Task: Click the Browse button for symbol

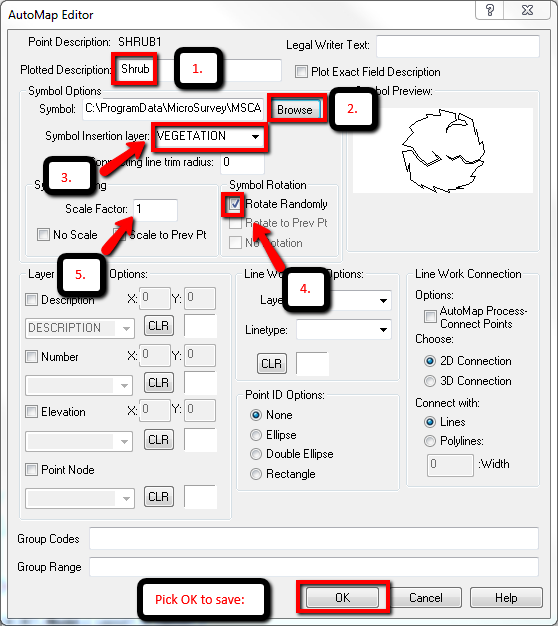Action: pyautogui.click(x=295, y=109)
